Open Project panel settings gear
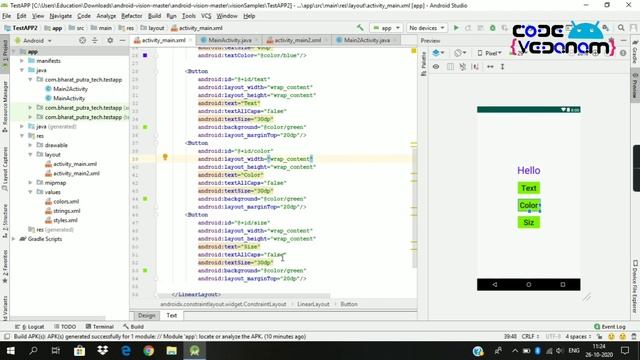 (110, 40)
